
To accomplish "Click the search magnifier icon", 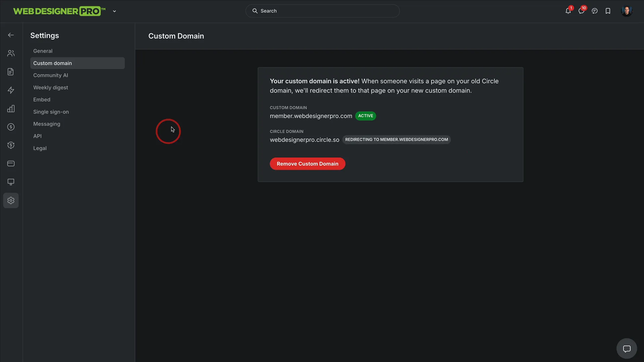I will coord(255,11).
